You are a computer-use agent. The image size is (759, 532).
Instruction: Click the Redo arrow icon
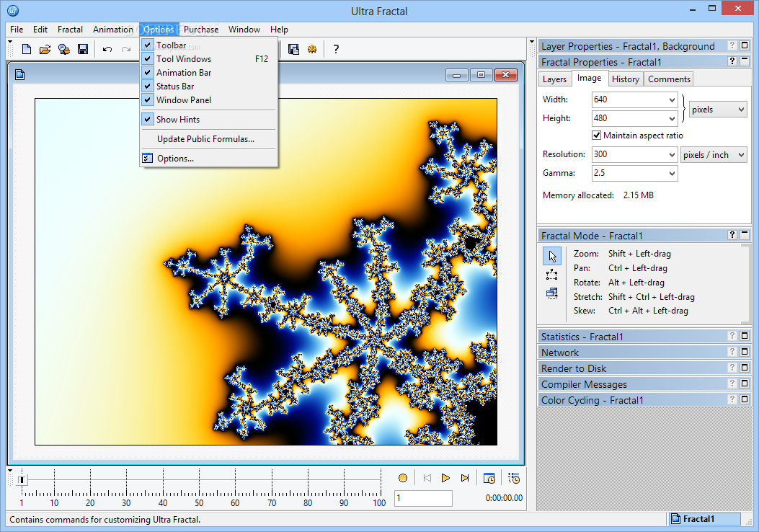pyautogui.click(x=126, y=49)
